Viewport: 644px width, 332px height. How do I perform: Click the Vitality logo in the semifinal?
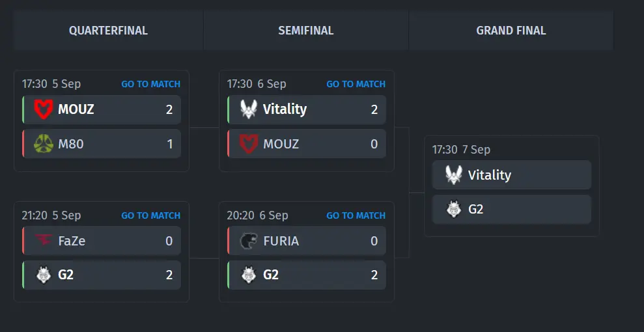[249, 109]
